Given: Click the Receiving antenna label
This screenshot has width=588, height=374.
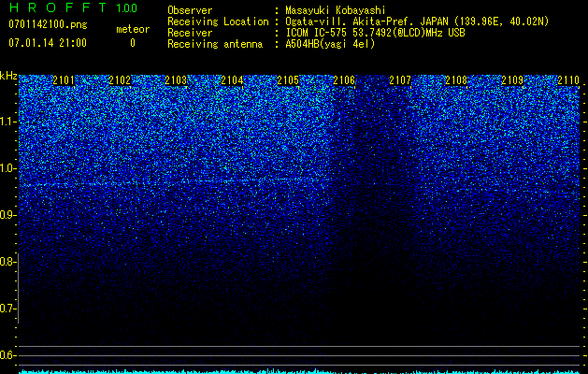Looking at the screenshot, I should pyautogui.click(x=215, y=44).
